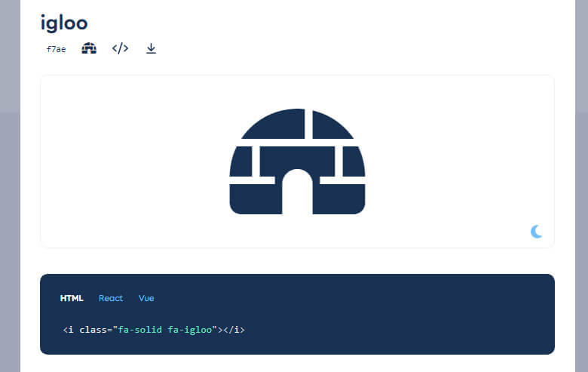The width and height of the screenshot is (588, 372).
Task: Click the igloo doorway in large preview
Action: click(297, 195)
